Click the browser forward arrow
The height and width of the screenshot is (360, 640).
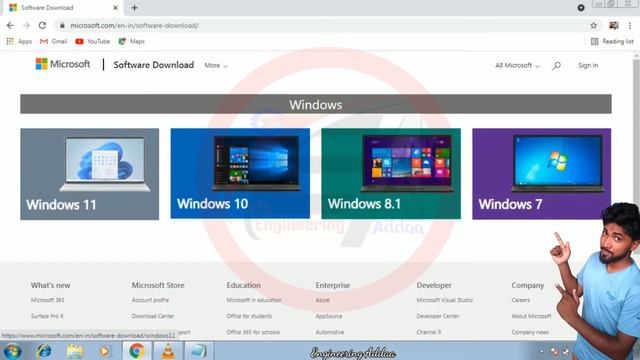(26, 25)
